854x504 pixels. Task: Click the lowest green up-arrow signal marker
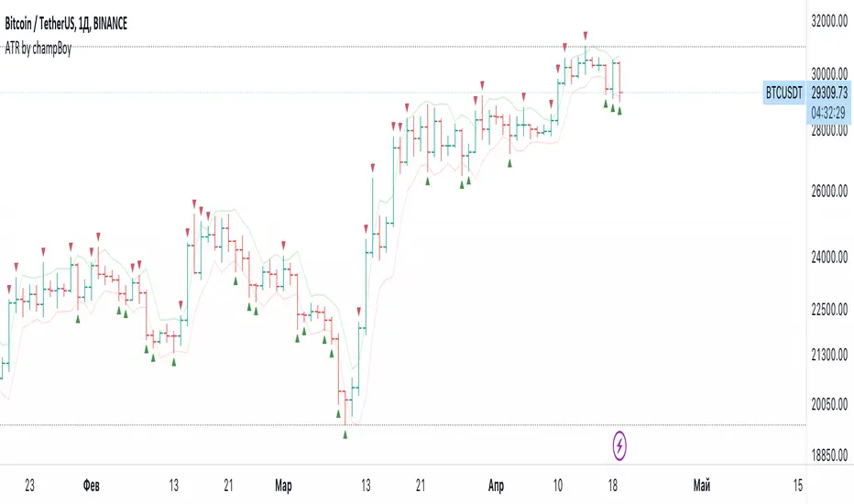[x=345, y=434]
